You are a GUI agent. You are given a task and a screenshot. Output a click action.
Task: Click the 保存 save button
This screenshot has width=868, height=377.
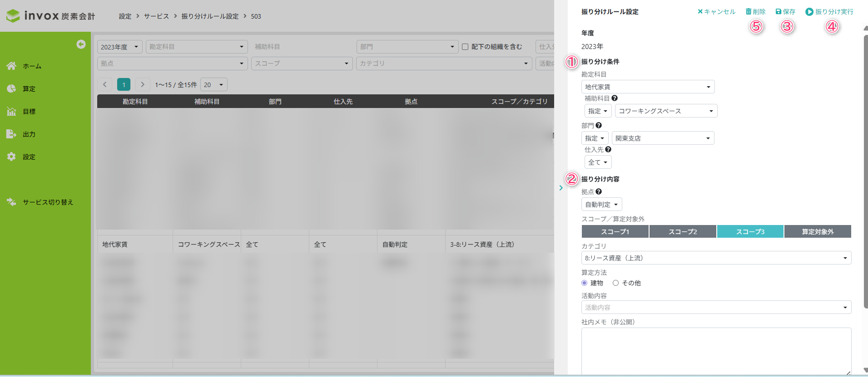(785, 12)
